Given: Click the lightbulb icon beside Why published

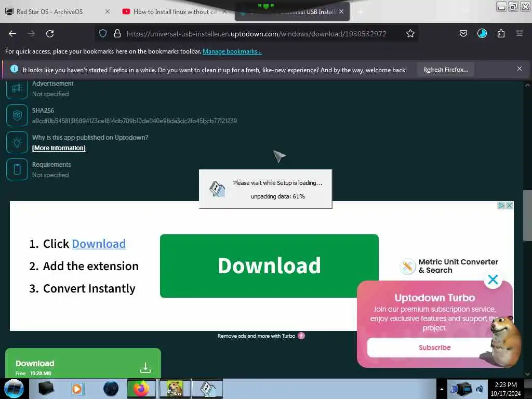Looking at the screenshot, I should pos(17,142).
